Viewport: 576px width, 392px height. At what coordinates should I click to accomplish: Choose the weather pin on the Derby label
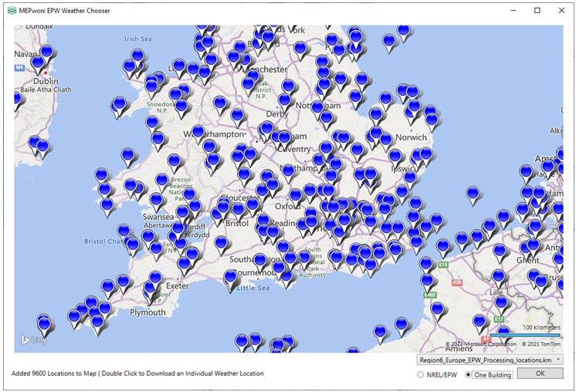(285, 100)
